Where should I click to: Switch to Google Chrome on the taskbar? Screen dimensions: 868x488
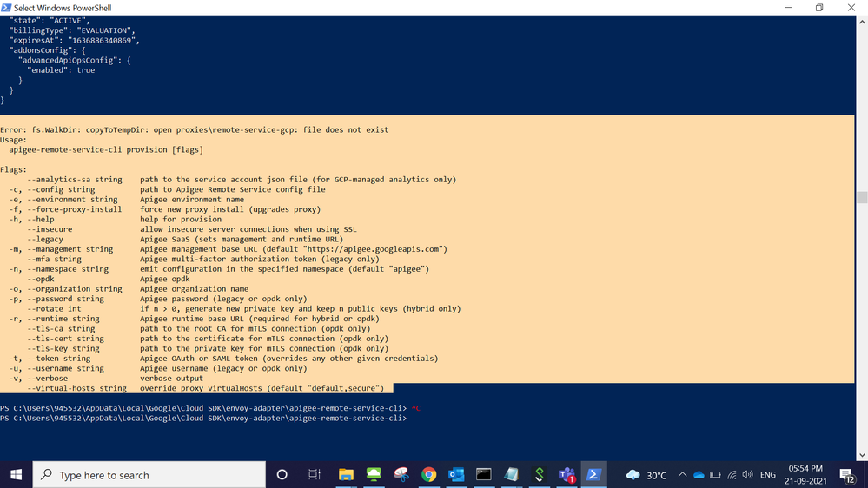[x=428, y=475]
